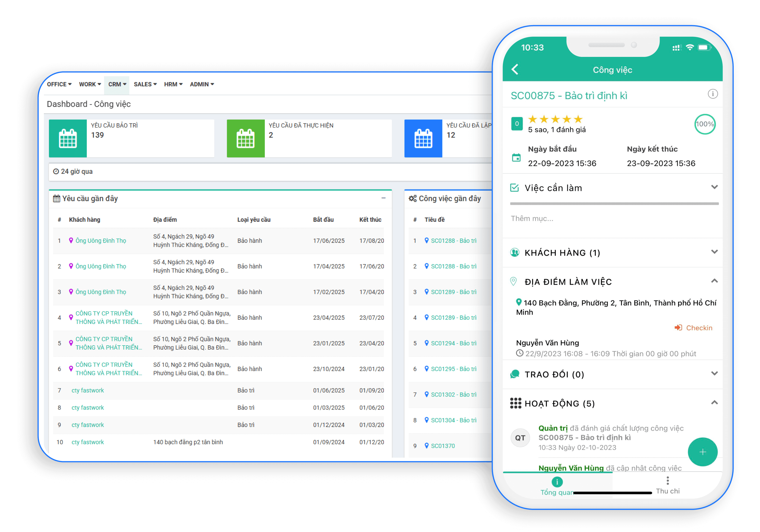Click the green plus floating button
The width and height of the screenshot is (760, 532).
click(x=702, y=452)
